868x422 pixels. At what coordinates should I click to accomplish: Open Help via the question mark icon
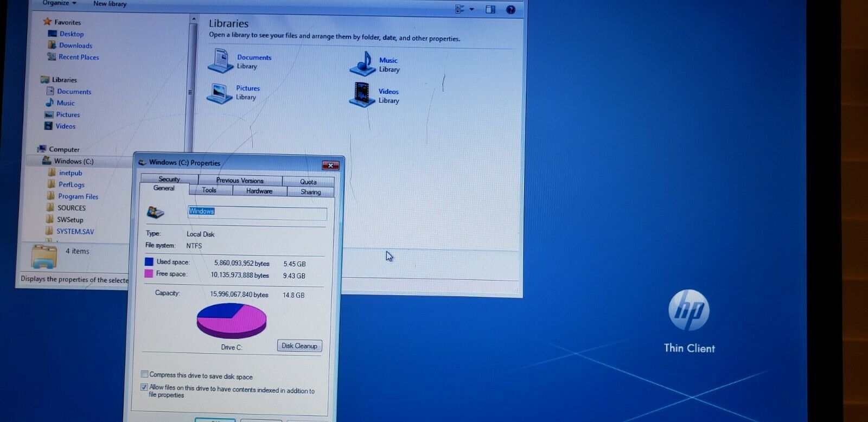point(510,10)
